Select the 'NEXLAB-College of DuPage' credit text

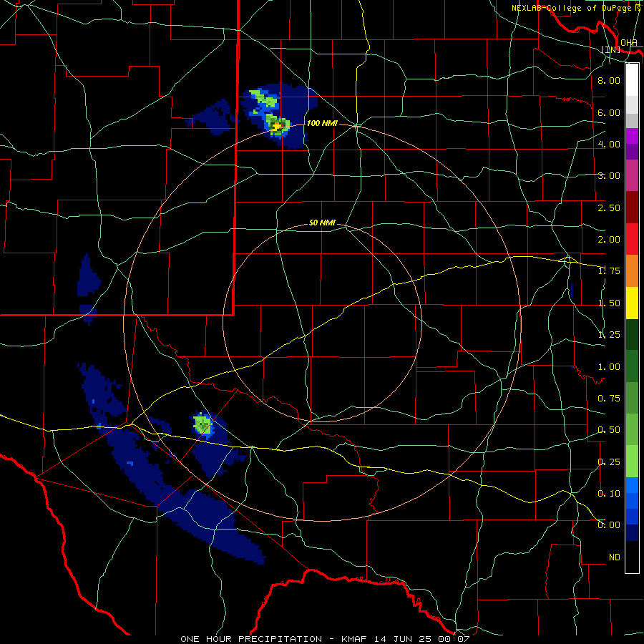click(571, 8)
